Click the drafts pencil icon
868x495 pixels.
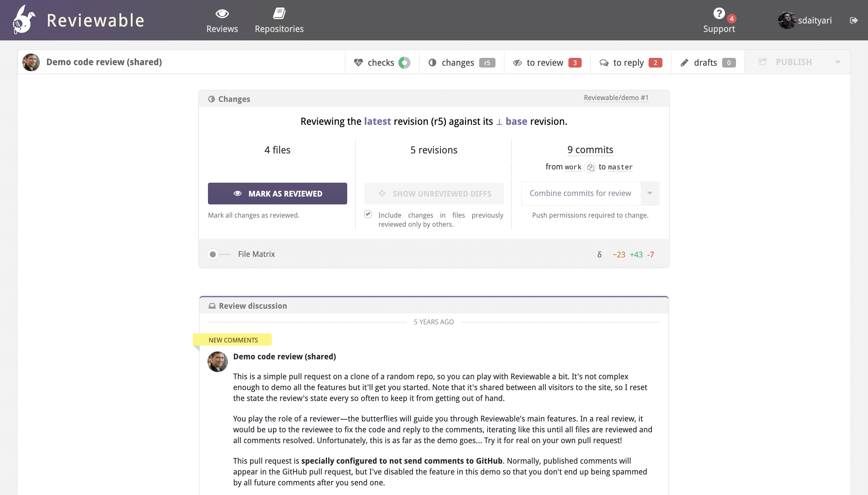click(x=684, y=61)
